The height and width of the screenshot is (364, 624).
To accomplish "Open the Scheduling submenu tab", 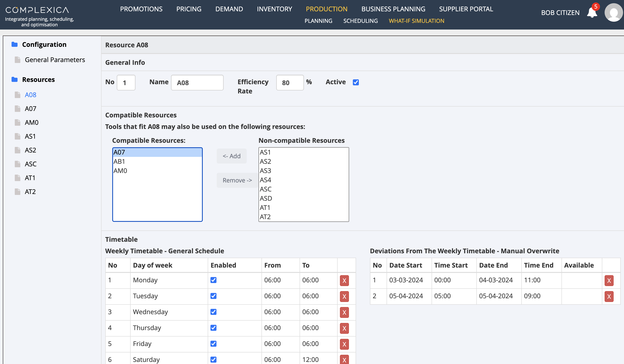I will pyautogui.click(x=360, y=21).
